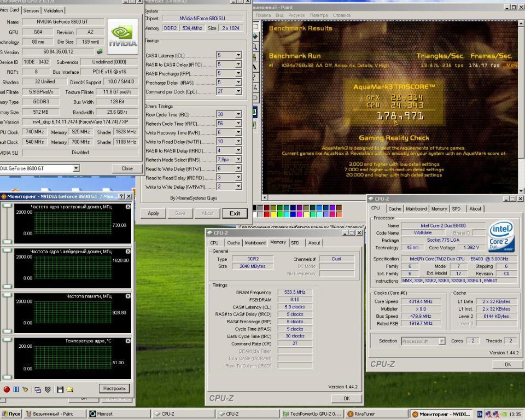Click the Paint horizontal scrollbar left arrow
This screenshot has height=420, width=525.
pos(265,197)
